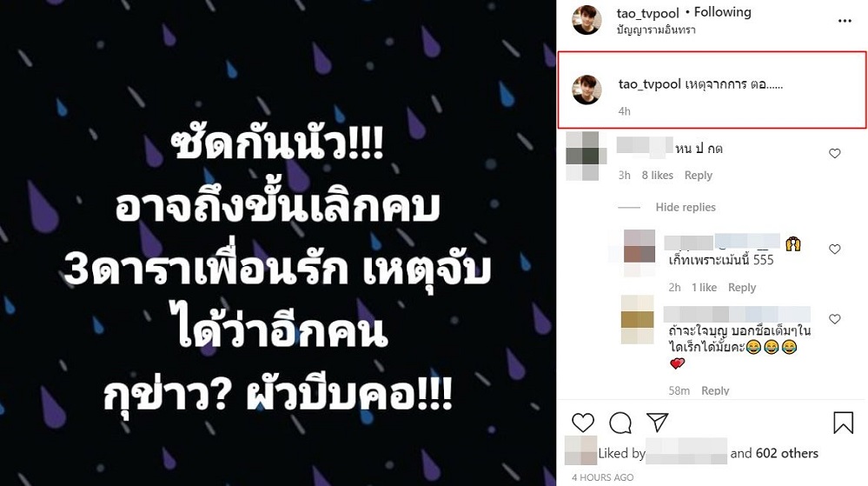
Task: Toggle the Following status button
Action: click(722, 12)
